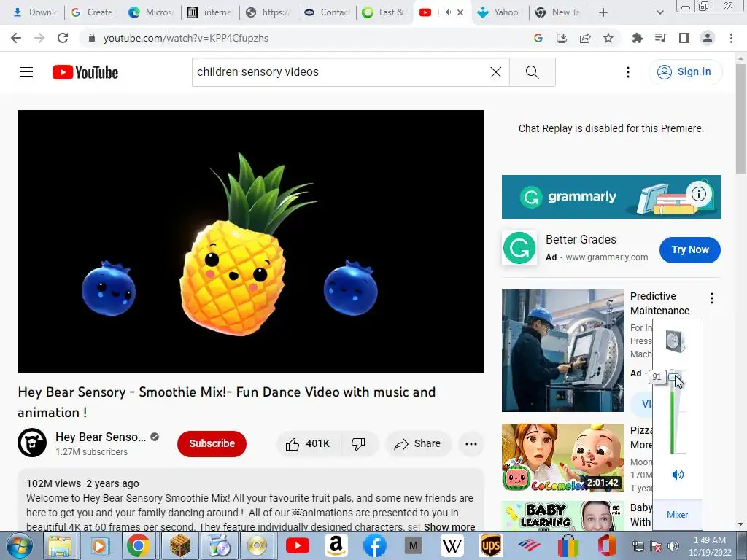747x560 pixels.
Task: Open Predictive Maintenance ad thumbnail
Action: coord(563,351)
